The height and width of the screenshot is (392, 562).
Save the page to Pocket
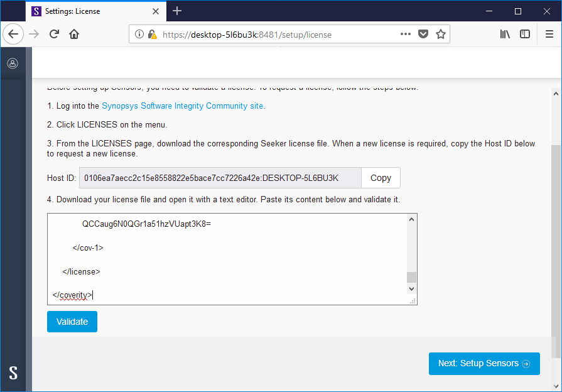pyautogui.click(x=422, y=35)
